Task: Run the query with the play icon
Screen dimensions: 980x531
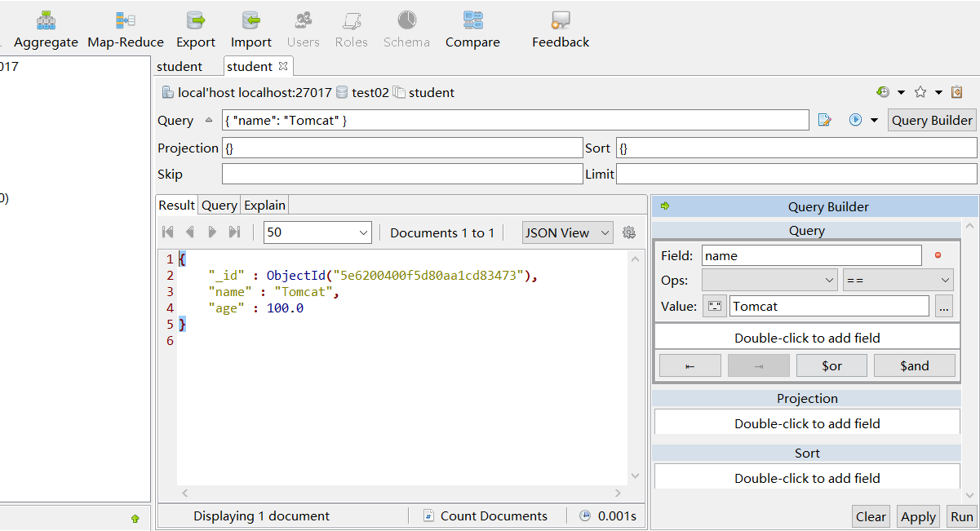Action: point(855,120)
